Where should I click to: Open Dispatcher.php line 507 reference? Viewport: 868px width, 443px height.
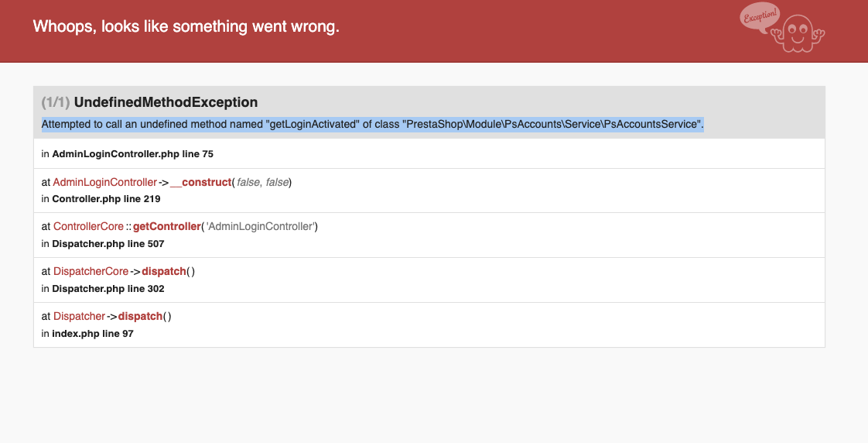click(108, 244)
